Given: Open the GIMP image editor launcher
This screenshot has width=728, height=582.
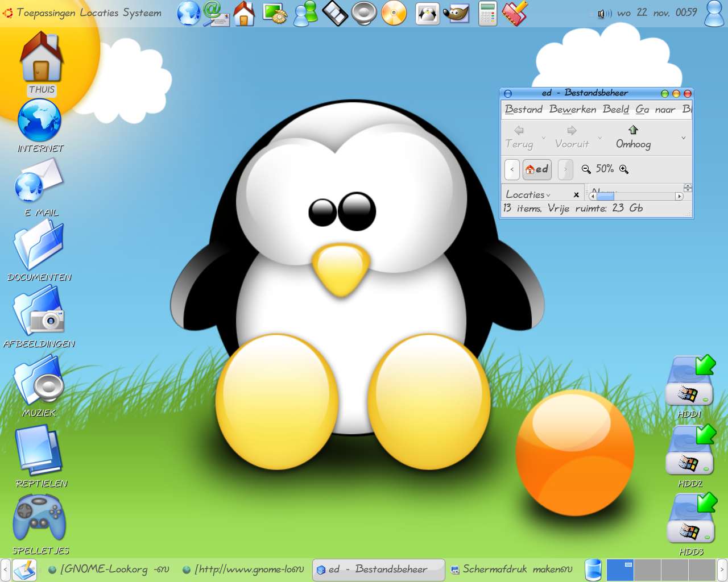Looking at the screenshot, I should point(456,13).
